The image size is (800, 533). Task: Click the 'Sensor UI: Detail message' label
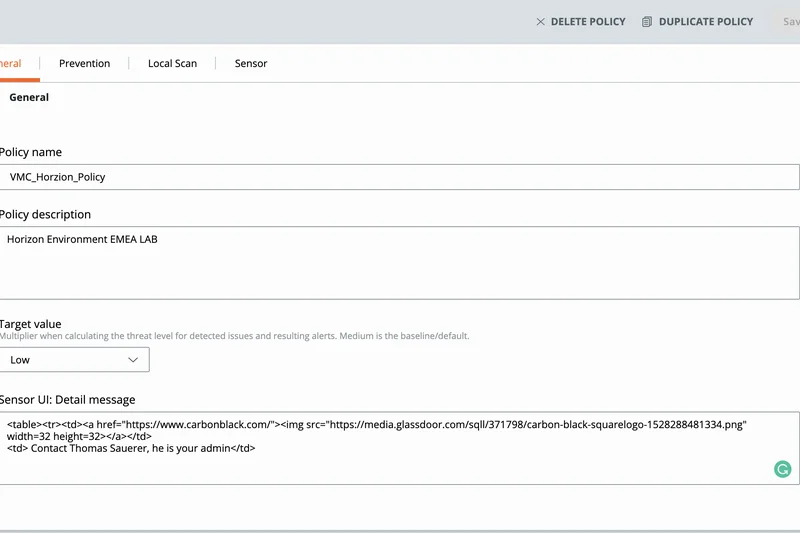[x=67, y=400]
